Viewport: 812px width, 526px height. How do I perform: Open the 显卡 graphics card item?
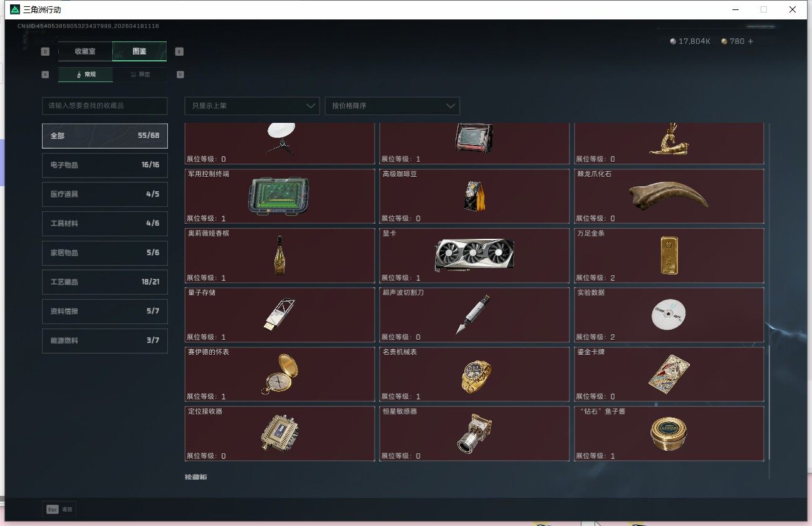[x=474, y=255]
